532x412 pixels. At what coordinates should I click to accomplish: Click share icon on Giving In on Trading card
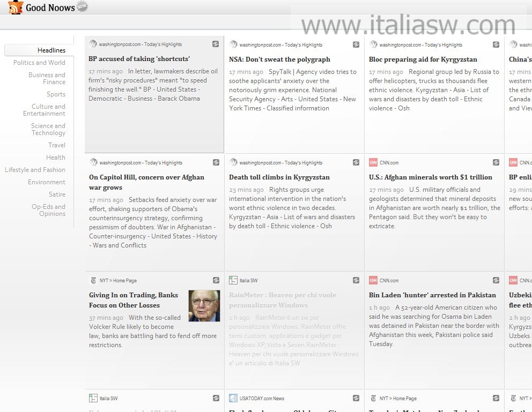(216, 280)
